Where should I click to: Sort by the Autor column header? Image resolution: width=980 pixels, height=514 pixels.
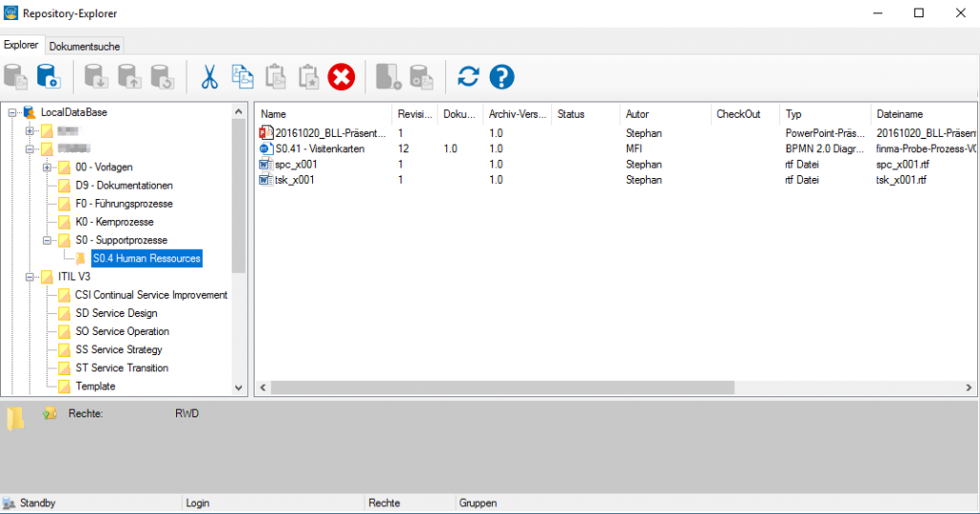point(666,114)
